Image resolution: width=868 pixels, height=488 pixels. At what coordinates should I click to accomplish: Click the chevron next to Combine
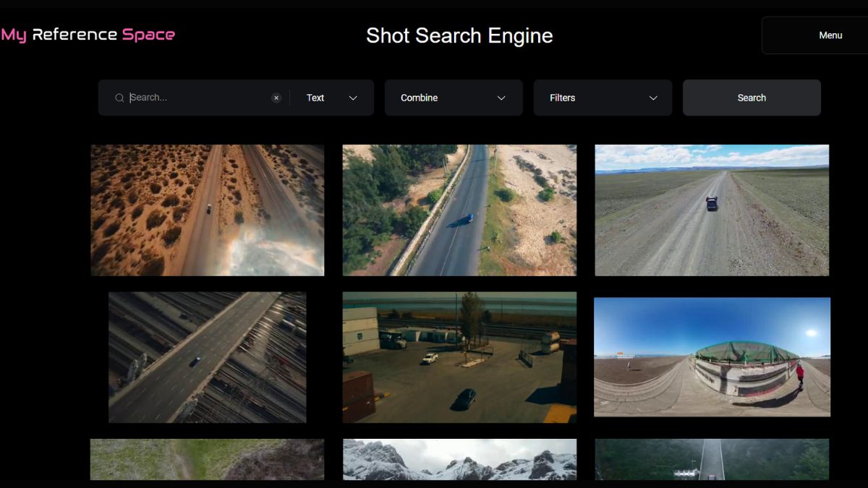501,98
